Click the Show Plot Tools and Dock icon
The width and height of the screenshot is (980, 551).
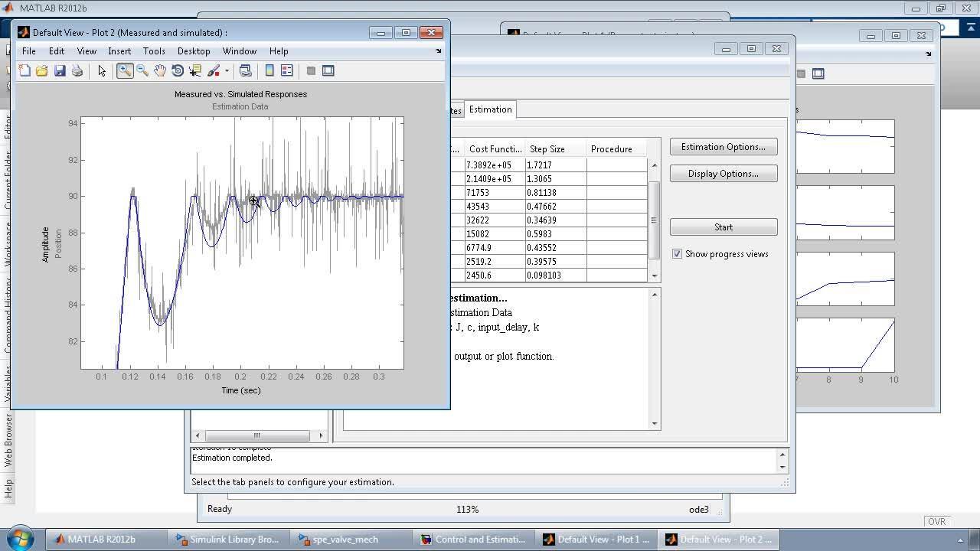pyautogui.click(x=328, y=70)
